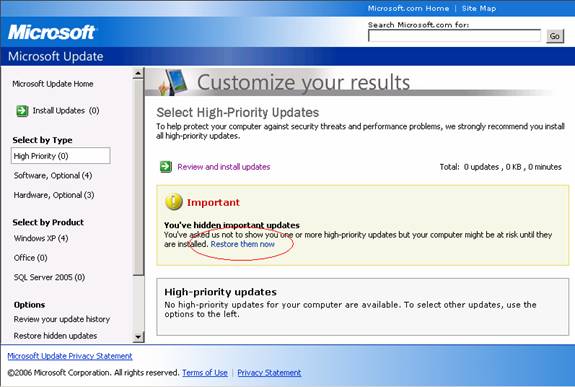Click the computer banner image beside Customize your results
575x387 pixels.
point(174,82)
